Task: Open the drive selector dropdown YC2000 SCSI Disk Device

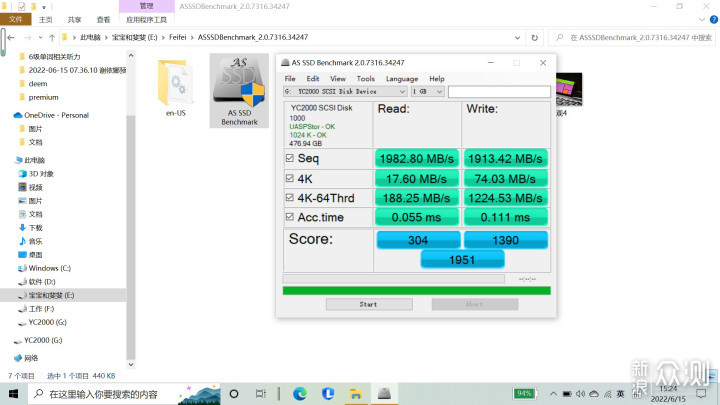Action: (345, 91)
